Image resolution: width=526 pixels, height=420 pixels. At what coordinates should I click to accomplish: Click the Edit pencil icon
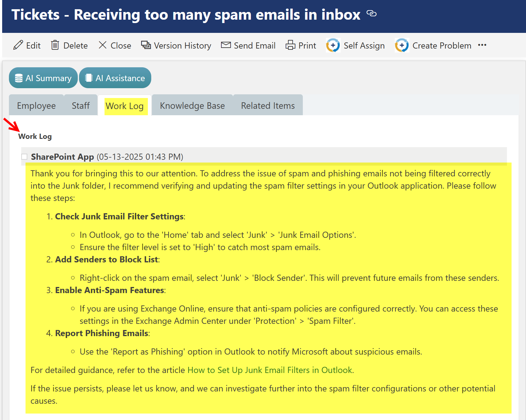18,45
